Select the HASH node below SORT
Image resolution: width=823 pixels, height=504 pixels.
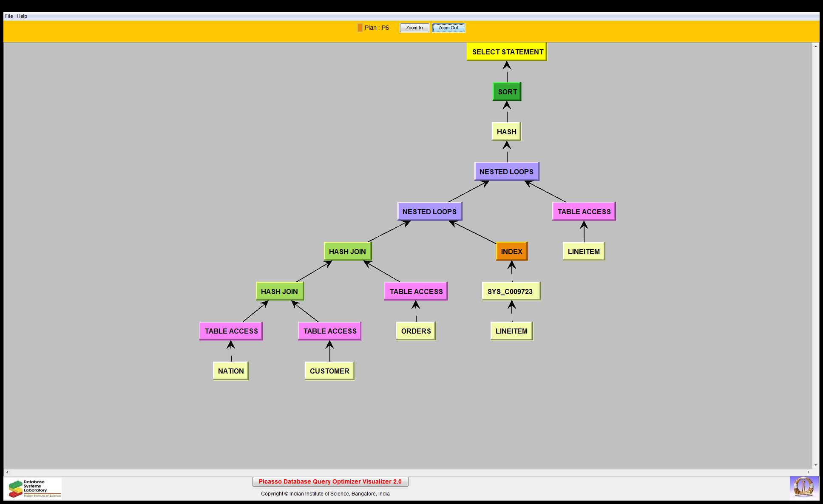(506, 132)
